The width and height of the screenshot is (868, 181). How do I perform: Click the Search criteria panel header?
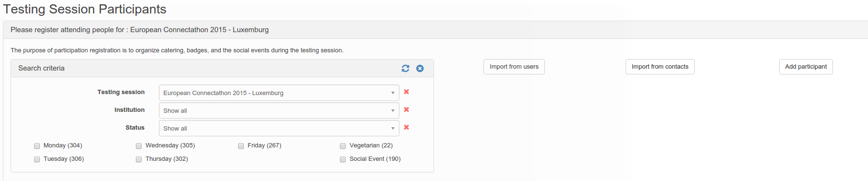tap(222, 68)
